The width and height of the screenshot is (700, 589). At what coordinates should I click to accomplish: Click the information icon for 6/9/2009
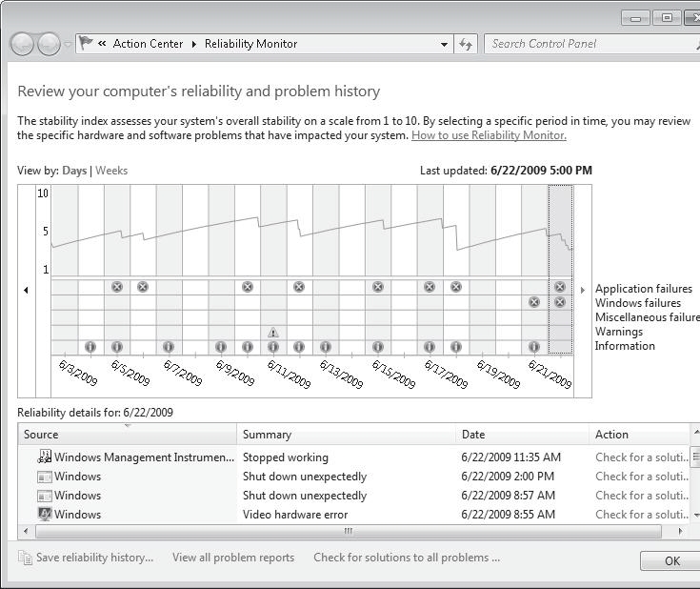tap(221, 347)
